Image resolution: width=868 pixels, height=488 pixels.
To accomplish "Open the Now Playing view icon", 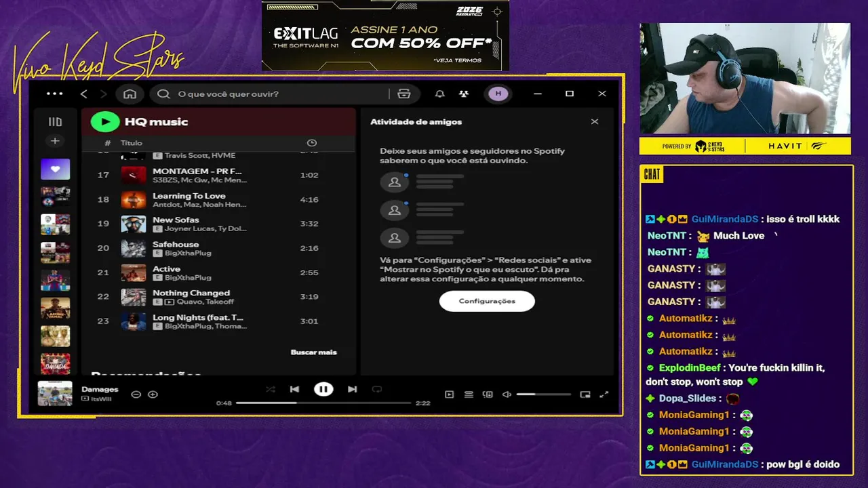I will click(x=449, y=394).
